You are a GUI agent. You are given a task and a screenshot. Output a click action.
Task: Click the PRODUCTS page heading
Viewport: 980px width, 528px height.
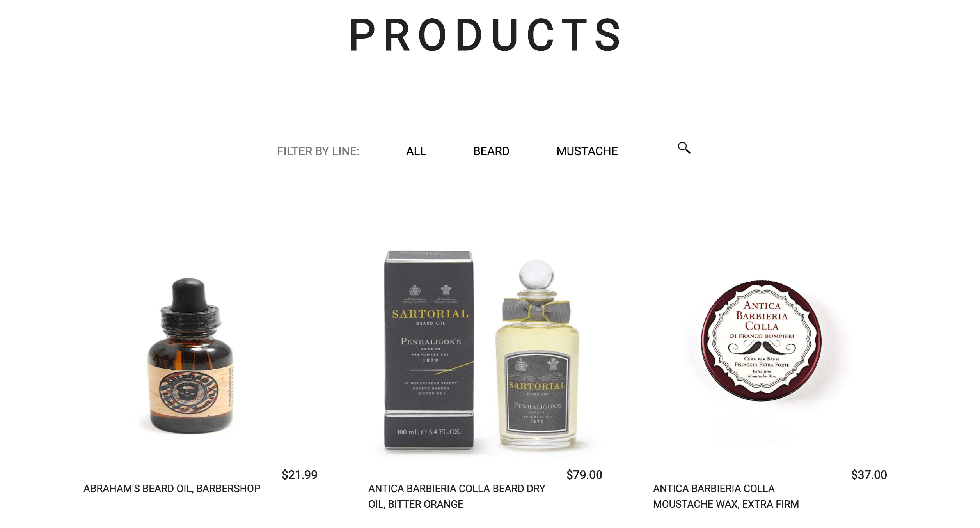click(x=485, y=35)
